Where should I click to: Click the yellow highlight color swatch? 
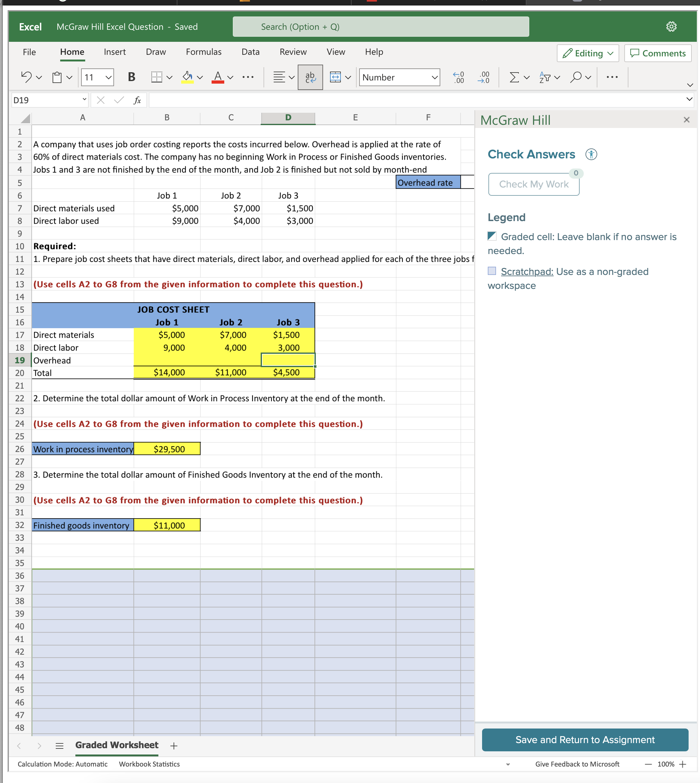point(188,81)
